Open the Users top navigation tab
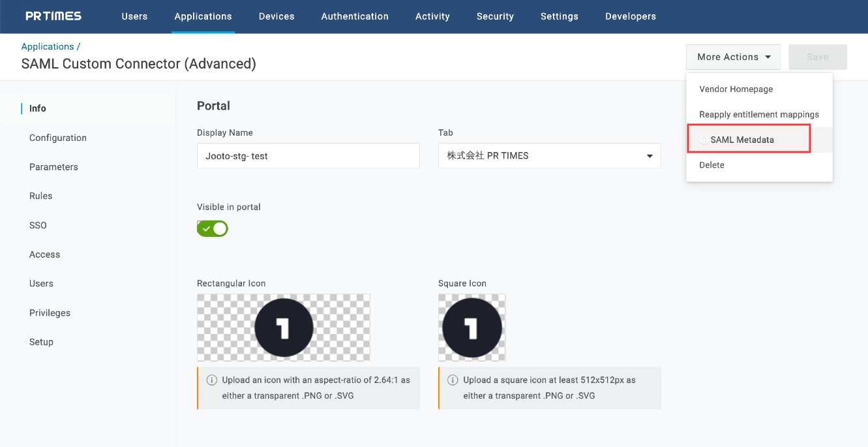 134,16
